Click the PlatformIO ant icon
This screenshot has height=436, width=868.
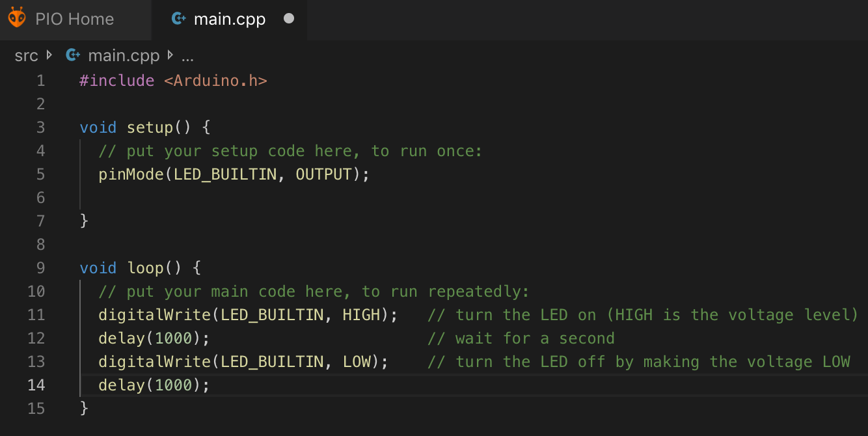(x=17, y=18)
